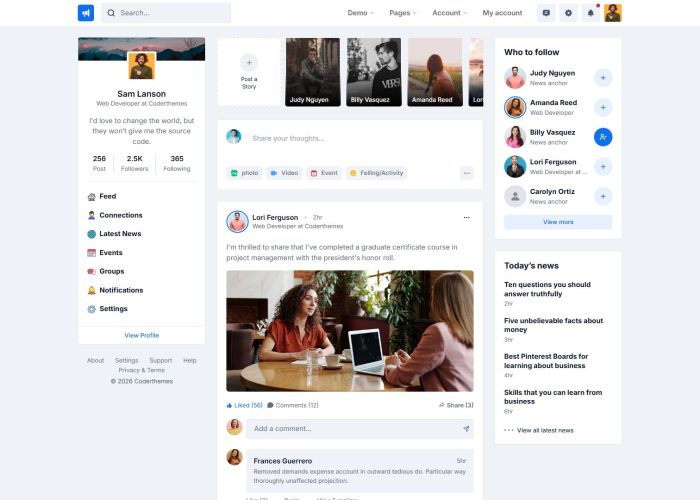Screen dimensions: 700x500
Task: Share the post via Share (3)
Action: point(456,405)
